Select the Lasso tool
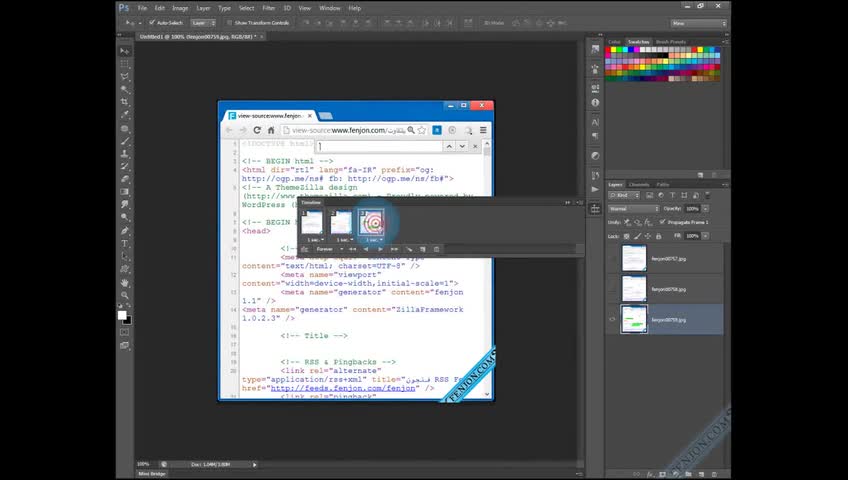This screenshot has width=848, height=480. point(125,77)
